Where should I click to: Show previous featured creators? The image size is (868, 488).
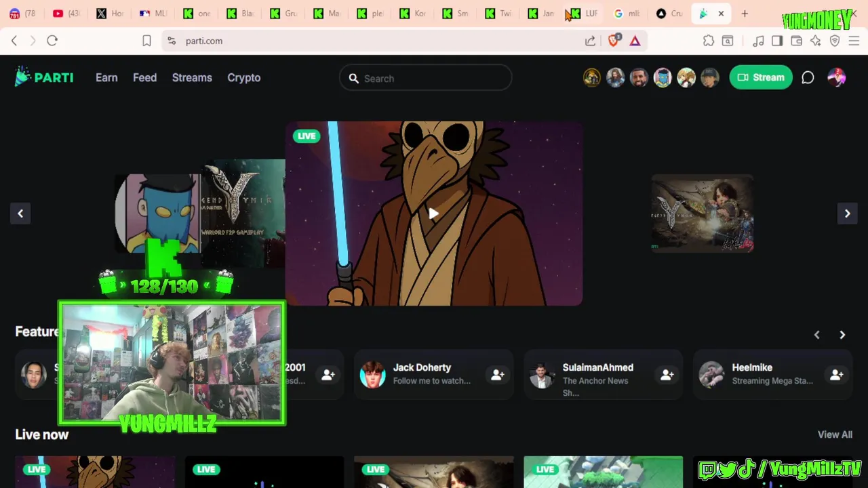pyautogui.click(x=817, y=335)
